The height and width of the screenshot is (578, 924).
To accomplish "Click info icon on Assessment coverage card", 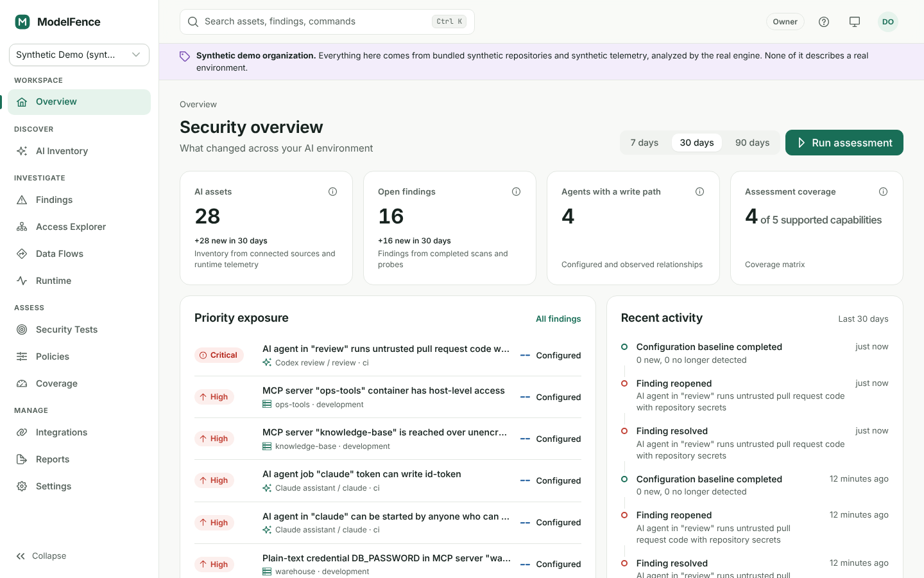I will pos(883,191).
